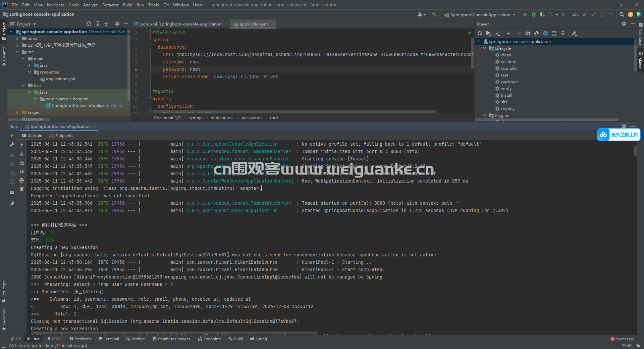Expand all icon in Project panel

click(98, 24)
